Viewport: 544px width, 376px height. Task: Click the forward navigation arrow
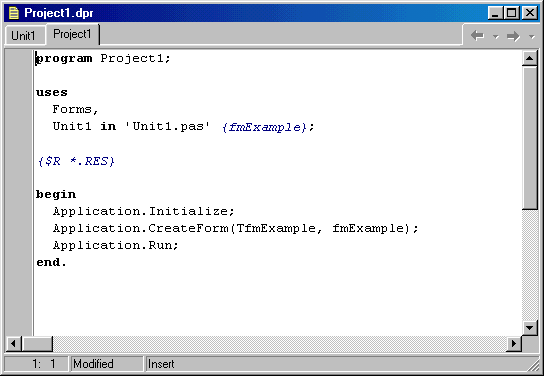(x=513, y=36)
